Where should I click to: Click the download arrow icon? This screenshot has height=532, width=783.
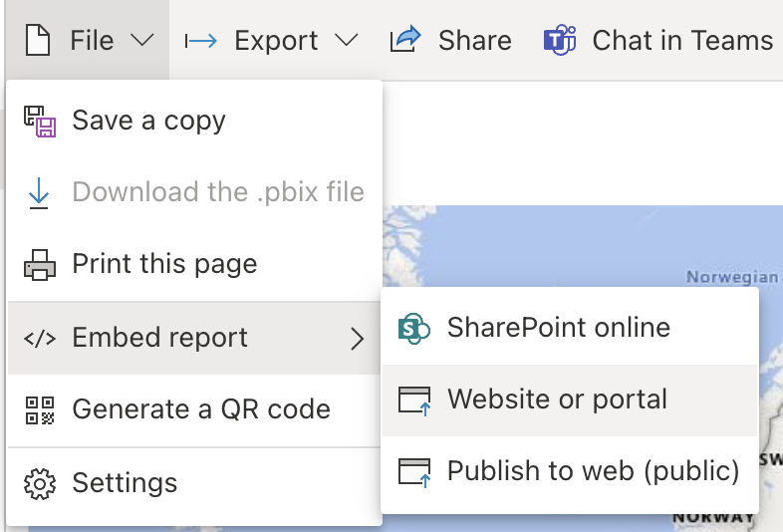pos(39,193)
